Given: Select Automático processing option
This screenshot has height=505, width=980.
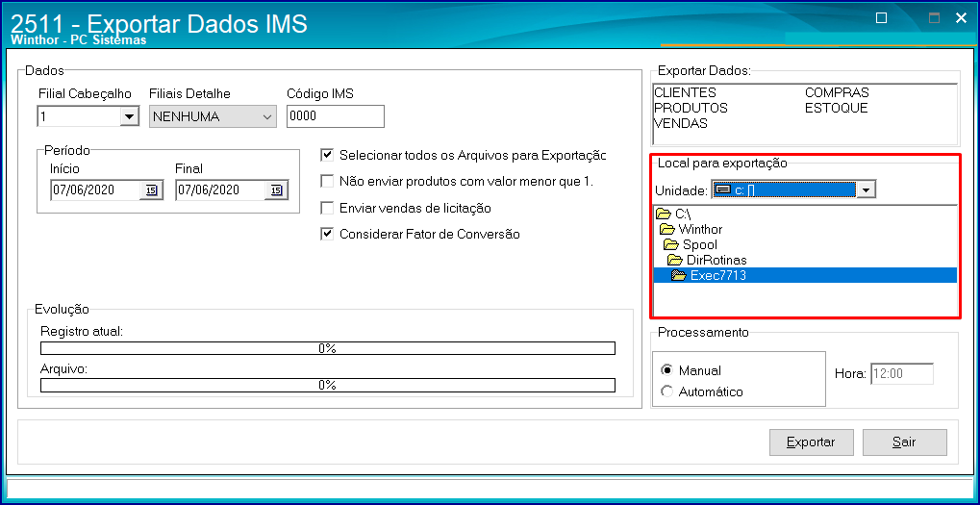Looking at the screenshot, I should click(x=666, y=391).
